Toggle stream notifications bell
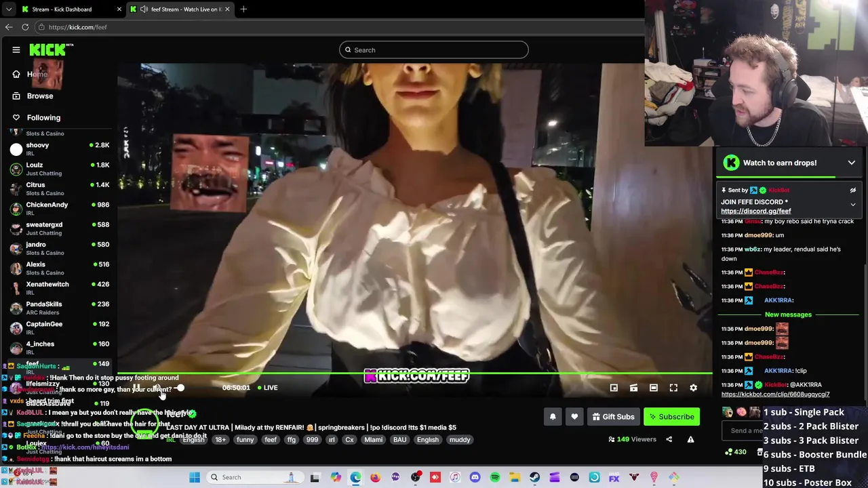868x488 pixels. 553,417
